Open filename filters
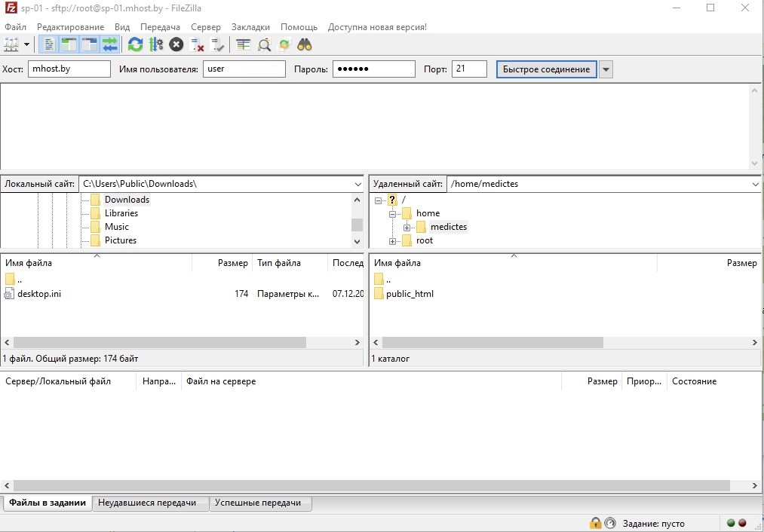The width and height of the screenshot is (764, 532). click(263, 44)
